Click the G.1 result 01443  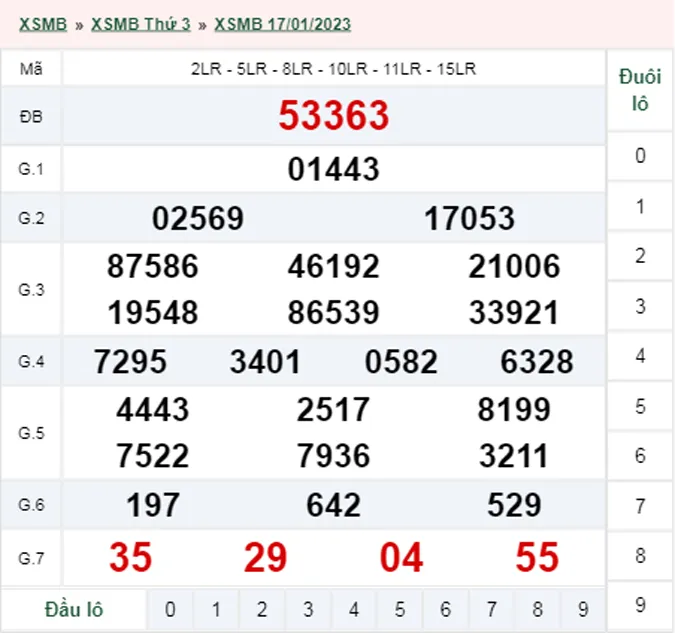333,169
